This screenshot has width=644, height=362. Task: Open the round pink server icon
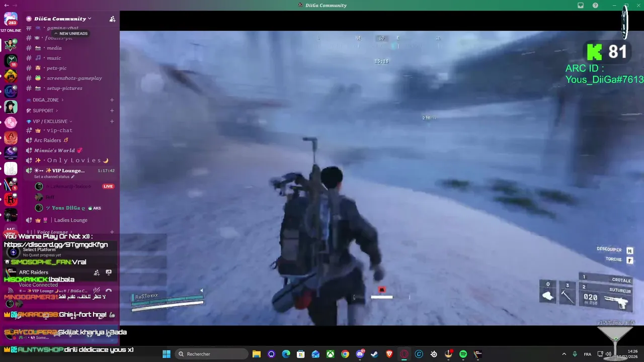(x=11, y=122)
